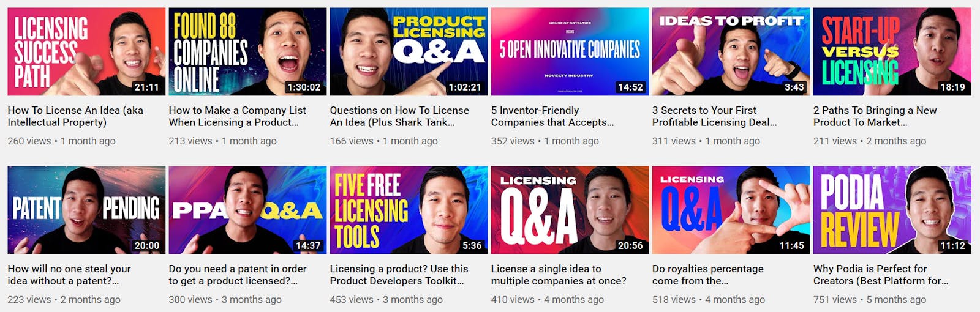The height and width of the screenshot is (312, 980).
Task: Click the Patent Pending video thumbnail
Action: point(86,210)
